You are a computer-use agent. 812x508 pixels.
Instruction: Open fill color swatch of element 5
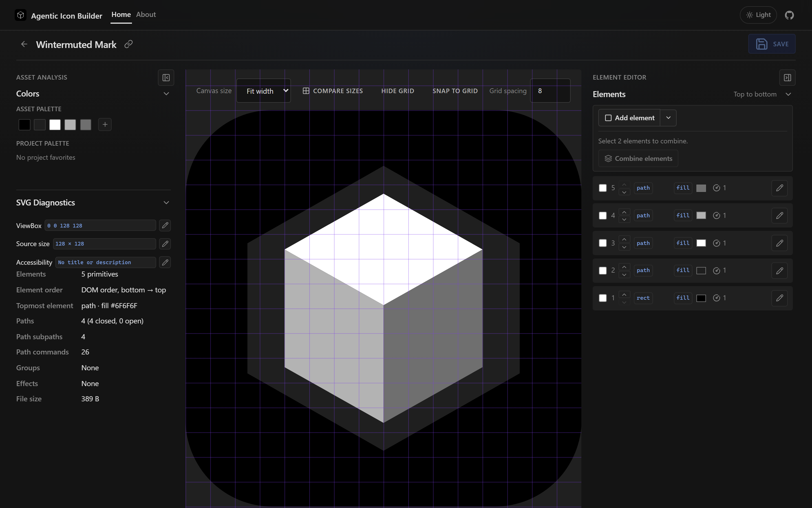(x=701, y=188)
